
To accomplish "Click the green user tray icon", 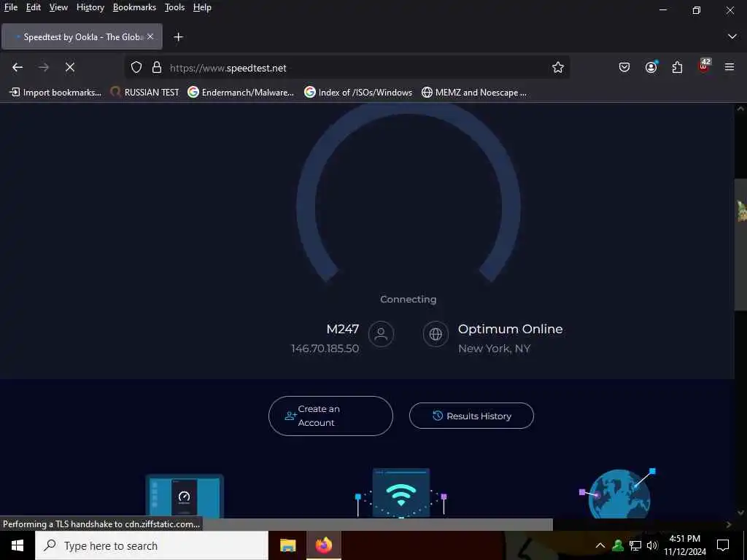I will pos(618,545).
